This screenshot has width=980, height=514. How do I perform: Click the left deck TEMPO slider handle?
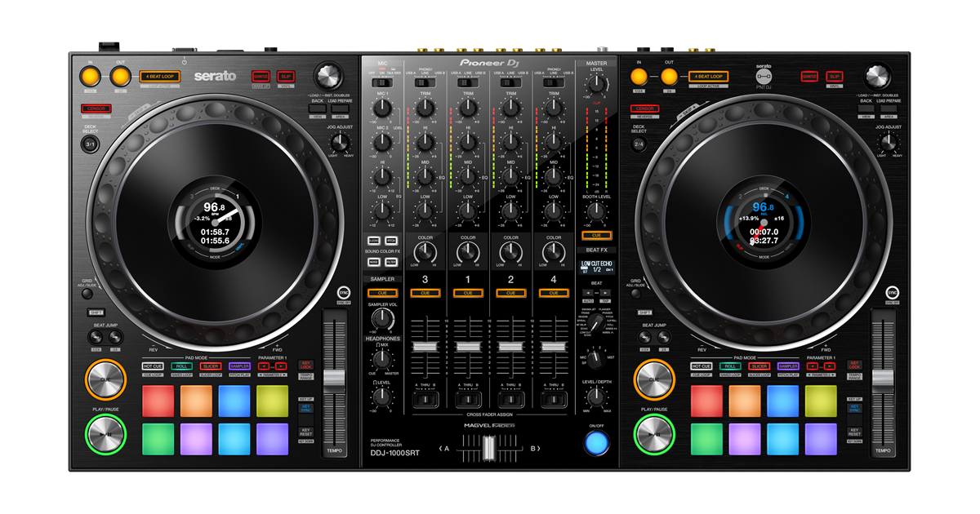pos(334,379)
